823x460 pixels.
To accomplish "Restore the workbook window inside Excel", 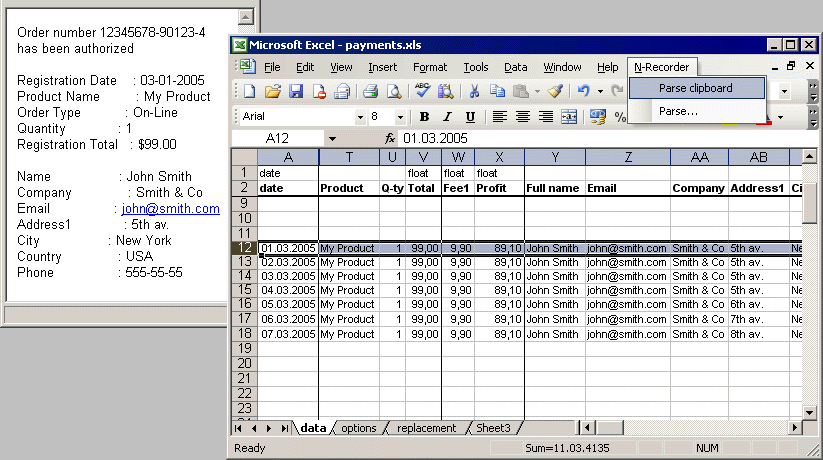I will [x=791, y=66].
